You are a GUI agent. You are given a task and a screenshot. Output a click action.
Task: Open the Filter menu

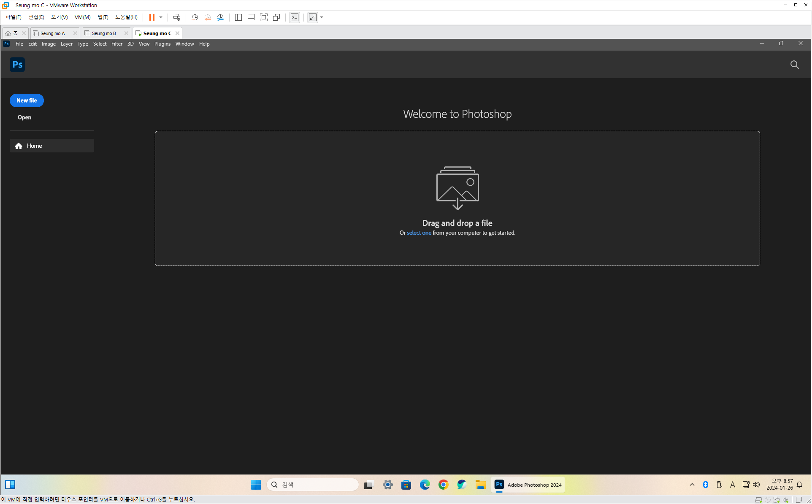[116, 44]
